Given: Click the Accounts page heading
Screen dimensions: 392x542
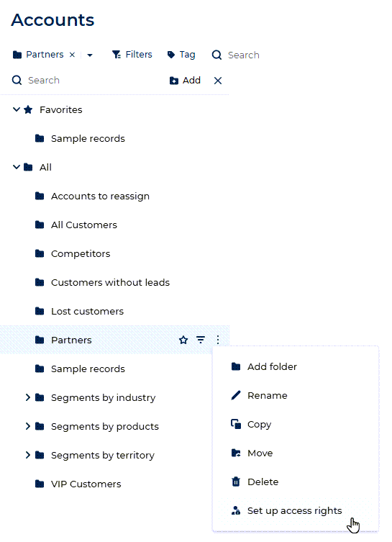Looking at the screenshot, I should (53, 20).
